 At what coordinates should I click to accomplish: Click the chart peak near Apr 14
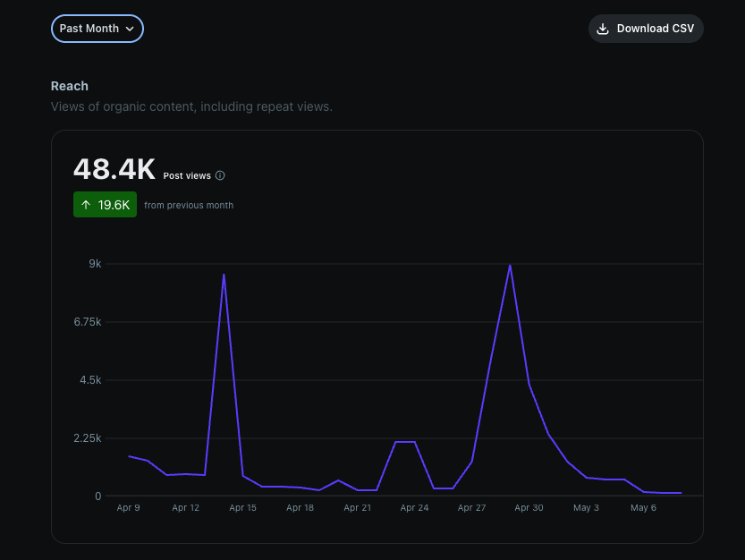224,275
